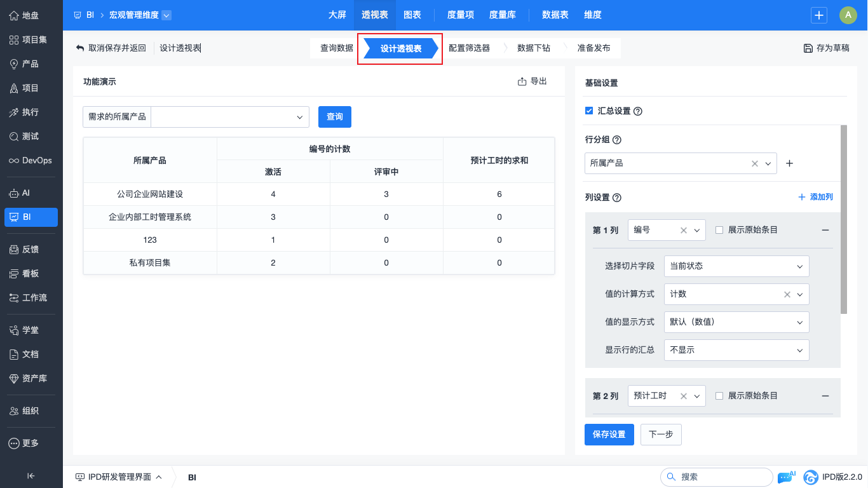The width and height of the screenshot is (868, 488).
Task: Click the 查询 button
Action: pyautogui.click(x=334, y=117)
